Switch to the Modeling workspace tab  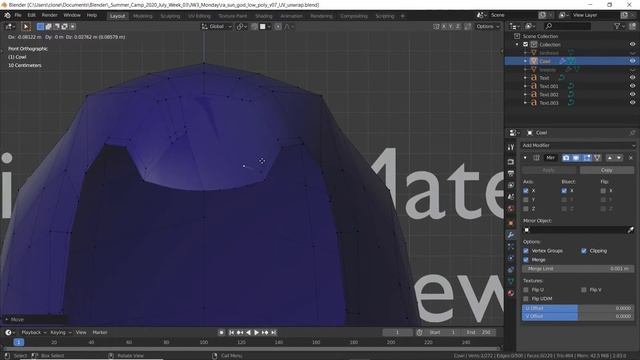click(x=142, y=16)
